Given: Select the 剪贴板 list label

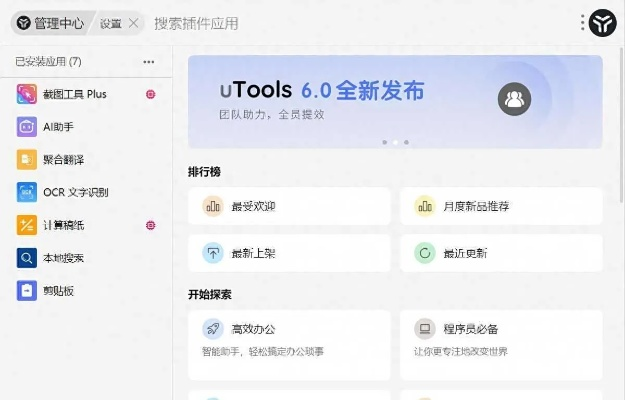Looking at the screenshot, I should (59, 291).
